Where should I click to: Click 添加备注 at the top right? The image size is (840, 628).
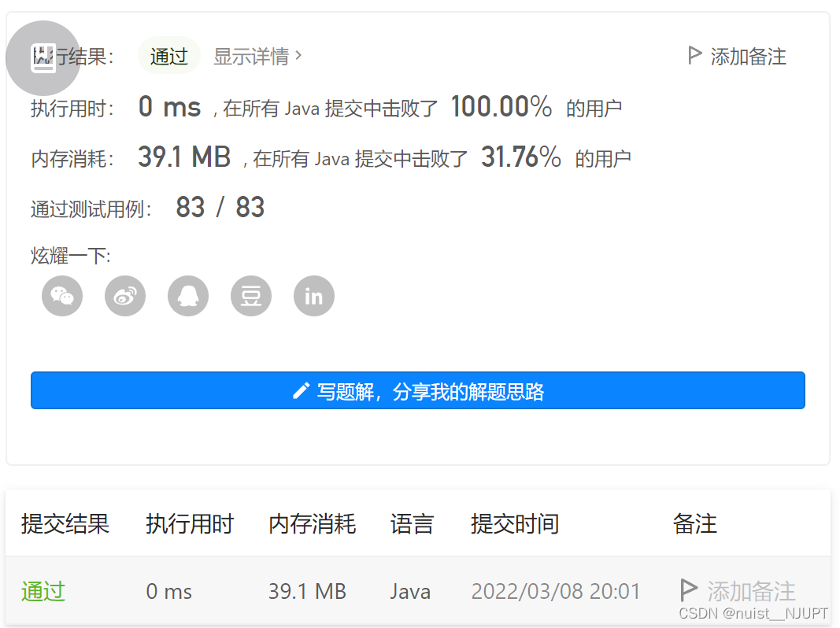747,56
